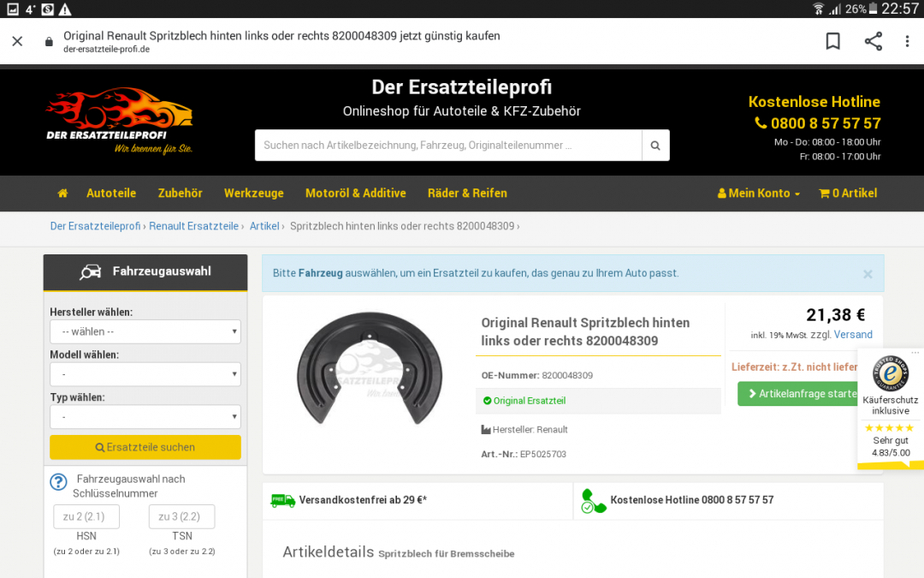Image resolution: width=924 pixels, height=578 pixels.
Task: Tap the der-ersatzteile-profi.de URL text
Action: coord(107,49)
